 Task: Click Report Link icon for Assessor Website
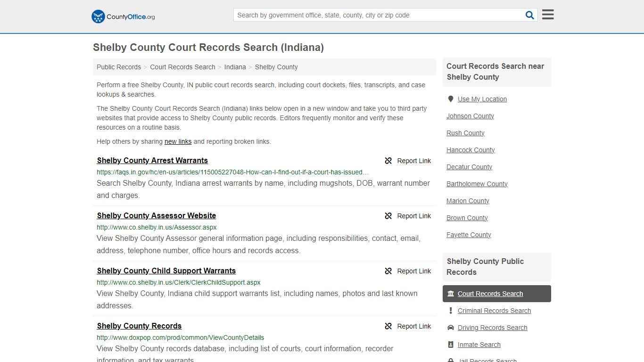click(x=388, y=216)
